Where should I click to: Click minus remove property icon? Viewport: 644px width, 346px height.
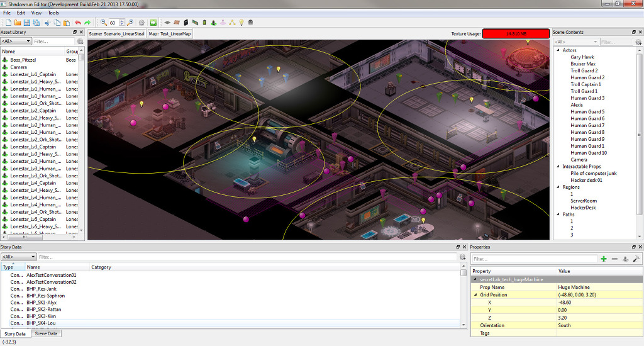click(614, 259)
